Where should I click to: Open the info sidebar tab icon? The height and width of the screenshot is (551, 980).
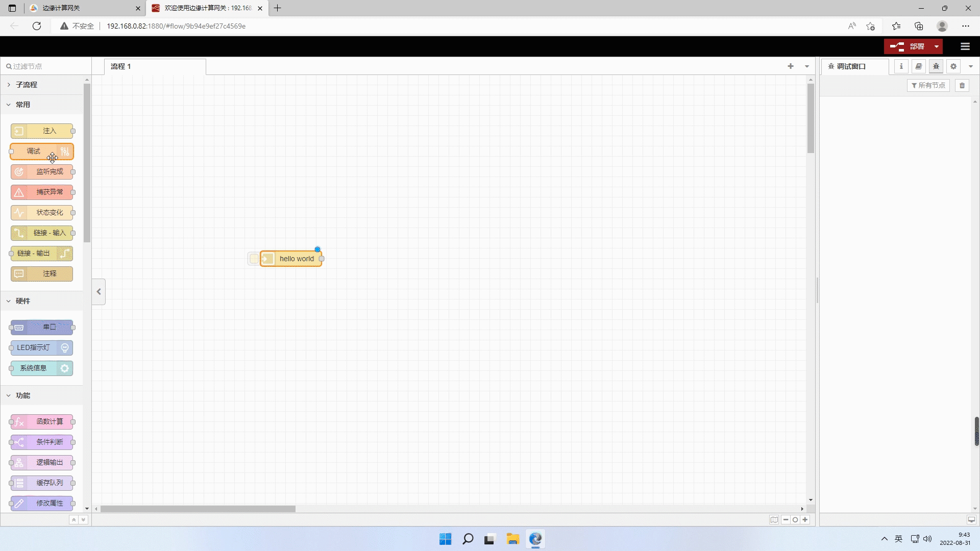point(901,66)
